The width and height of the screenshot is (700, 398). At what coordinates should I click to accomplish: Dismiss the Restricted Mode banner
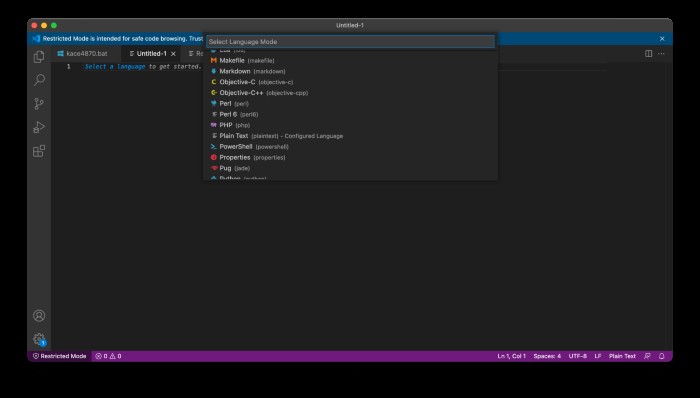pos(662,39)
